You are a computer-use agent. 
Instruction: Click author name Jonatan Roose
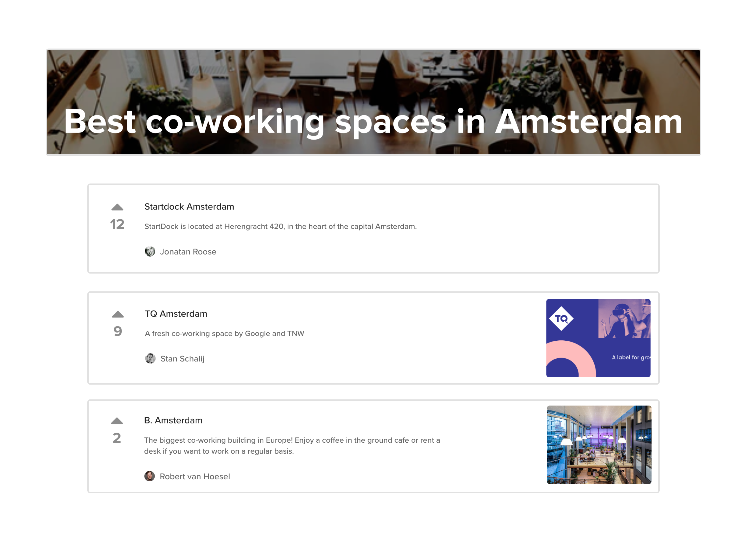[x=188, y=252]
